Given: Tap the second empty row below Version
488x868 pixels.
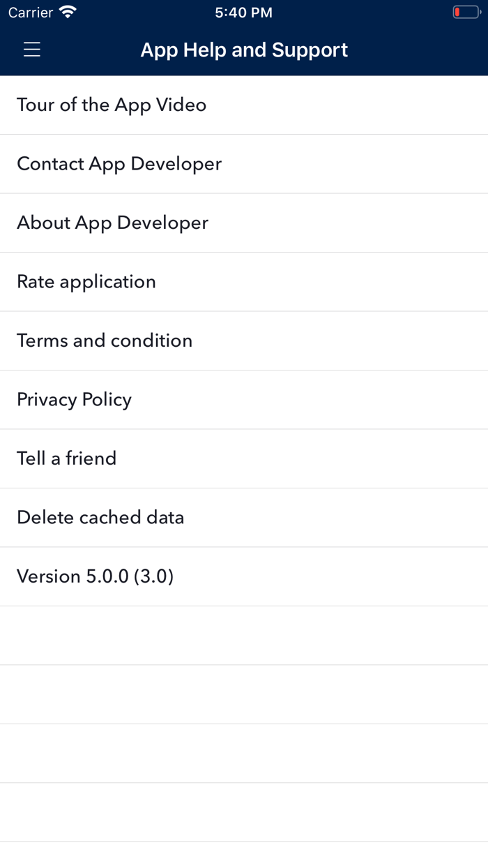Looking at the screenshot, I should (x=244, y=694).
